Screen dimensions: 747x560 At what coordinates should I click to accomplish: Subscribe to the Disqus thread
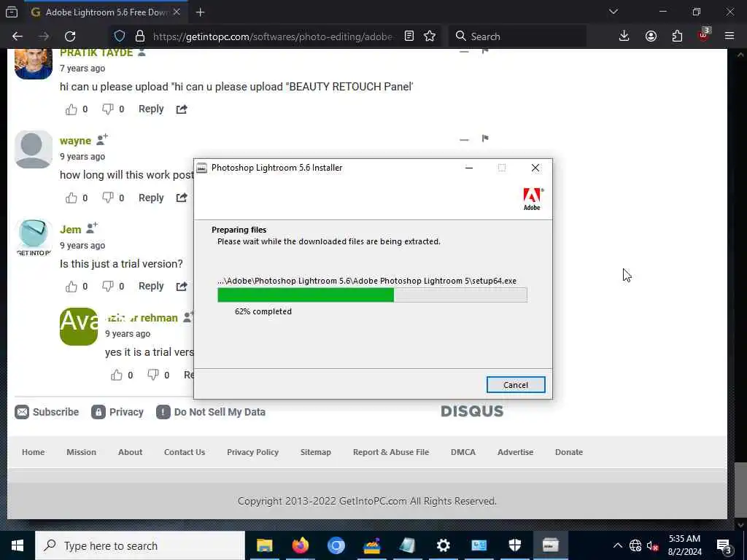click(x=47, y=412)
